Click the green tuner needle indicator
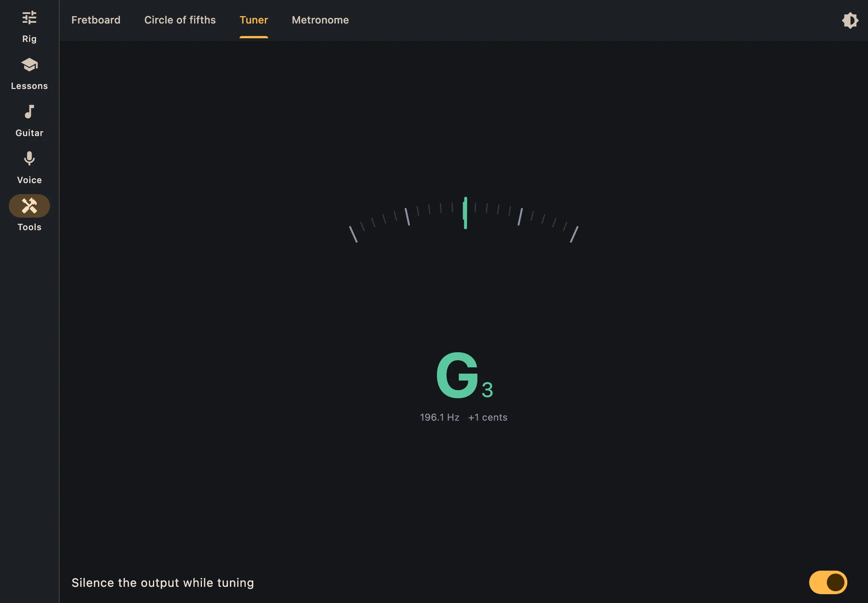 click(x=465, y=213)
